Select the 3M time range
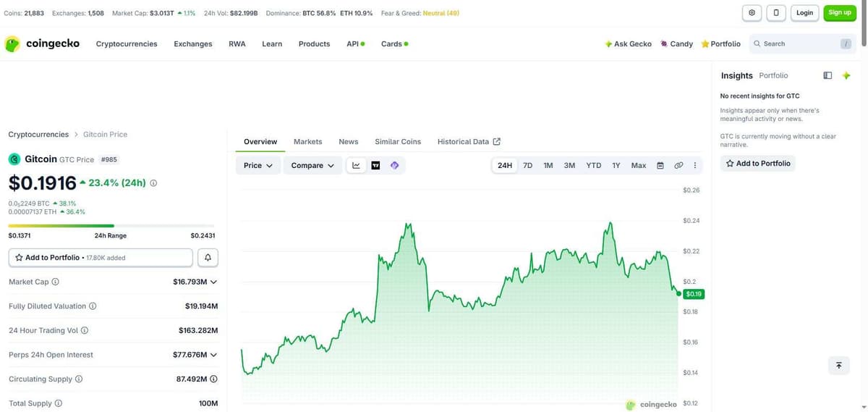 point(569,165)
